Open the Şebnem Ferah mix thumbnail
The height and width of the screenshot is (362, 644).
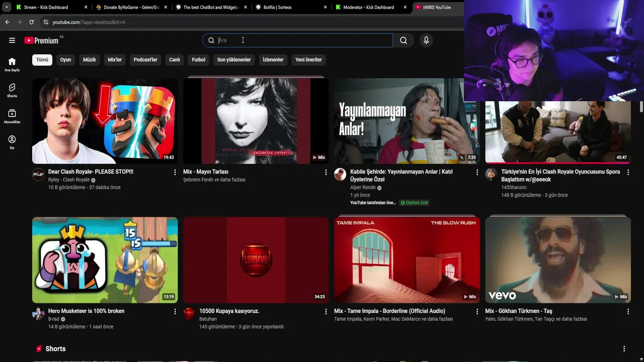(256, 121)
